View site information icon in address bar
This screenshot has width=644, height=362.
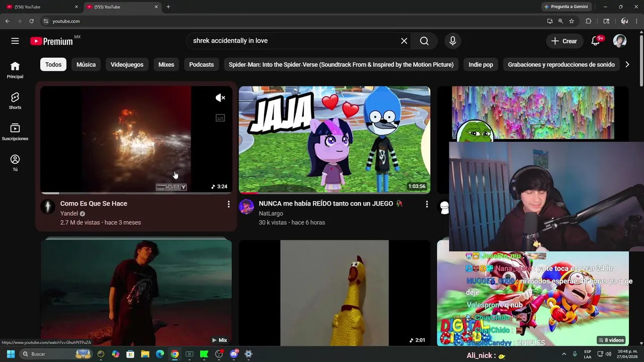click(46, 21)
